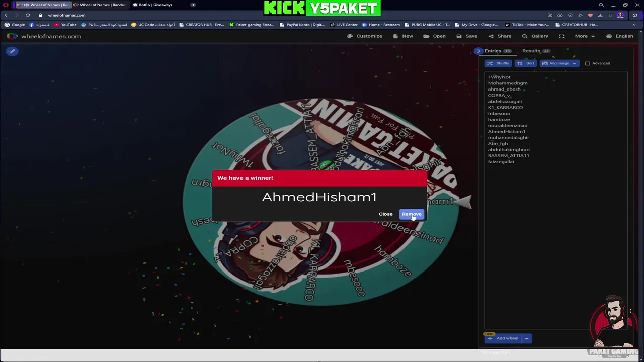Switch to the BotRix Giveaways browser tab

pos(153,5)
